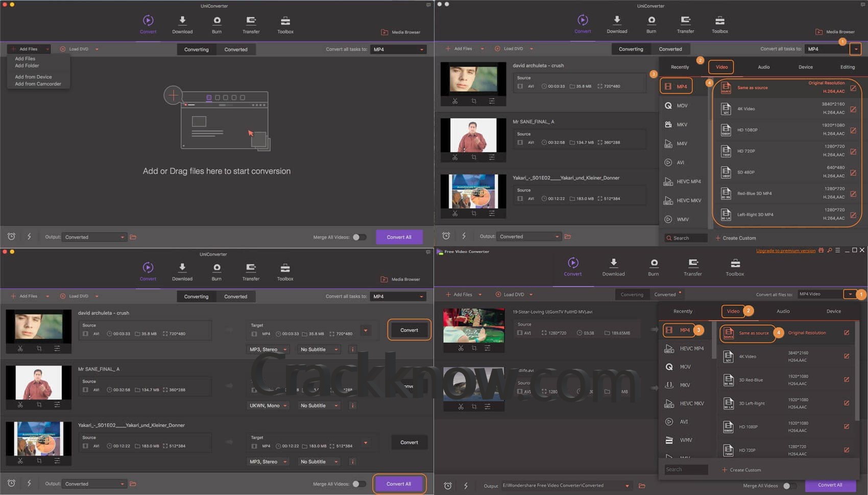Click Convert All in the empty UniConverter window
Viewport: 868px width, 495px height.
pos(399,237)
